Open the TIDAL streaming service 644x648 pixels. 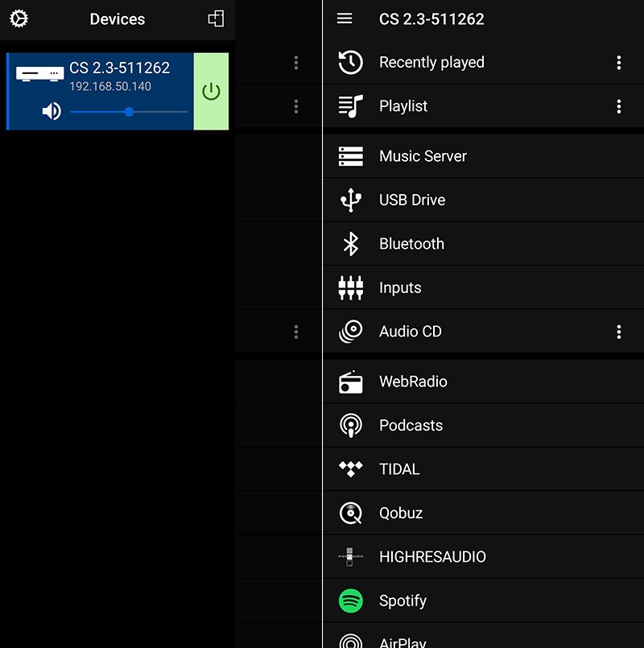coord(483,469)
